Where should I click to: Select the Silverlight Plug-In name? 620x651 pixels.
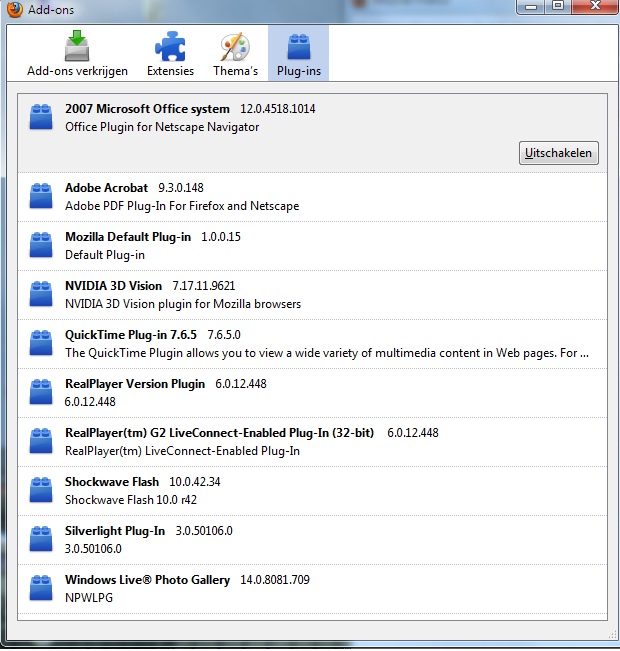coord(115,531)
